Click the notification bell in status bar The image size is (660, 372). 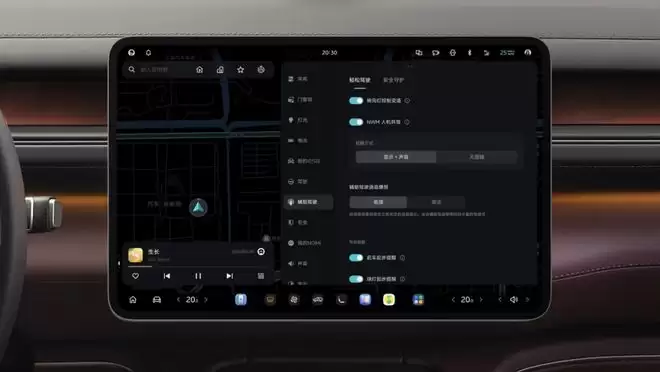148,53
